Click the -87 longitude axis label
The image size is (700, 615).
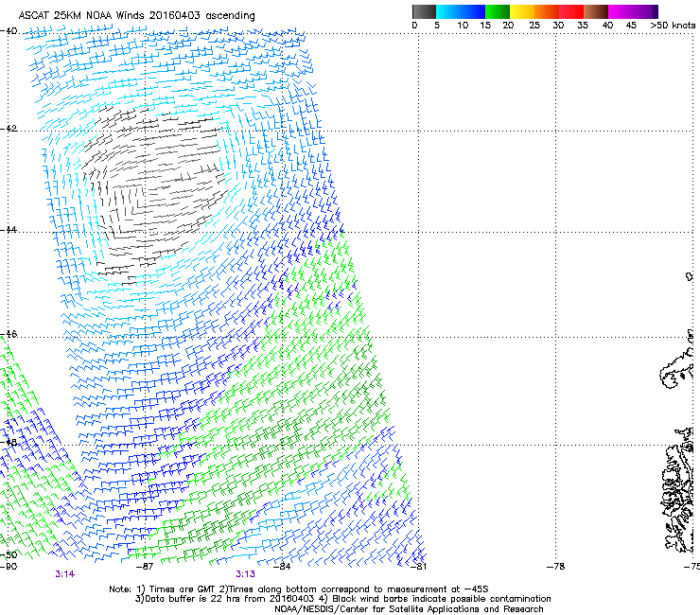(x=145, y=567)
